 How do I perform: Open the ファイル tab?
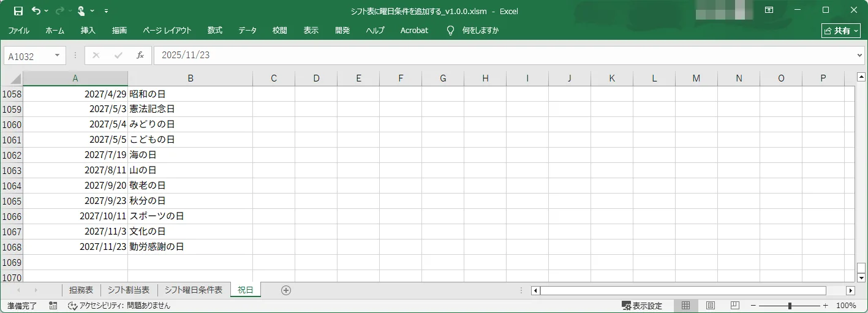coord(18,30)
